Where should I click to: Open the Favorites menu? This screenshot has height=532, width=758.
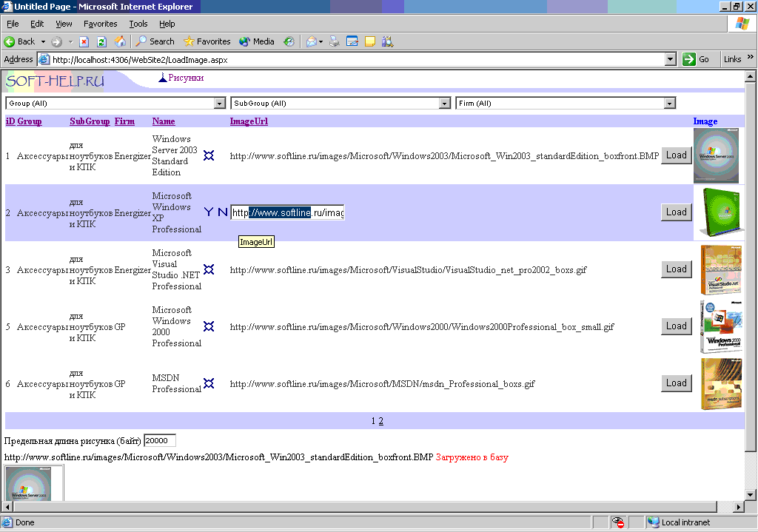coord(101,24)
